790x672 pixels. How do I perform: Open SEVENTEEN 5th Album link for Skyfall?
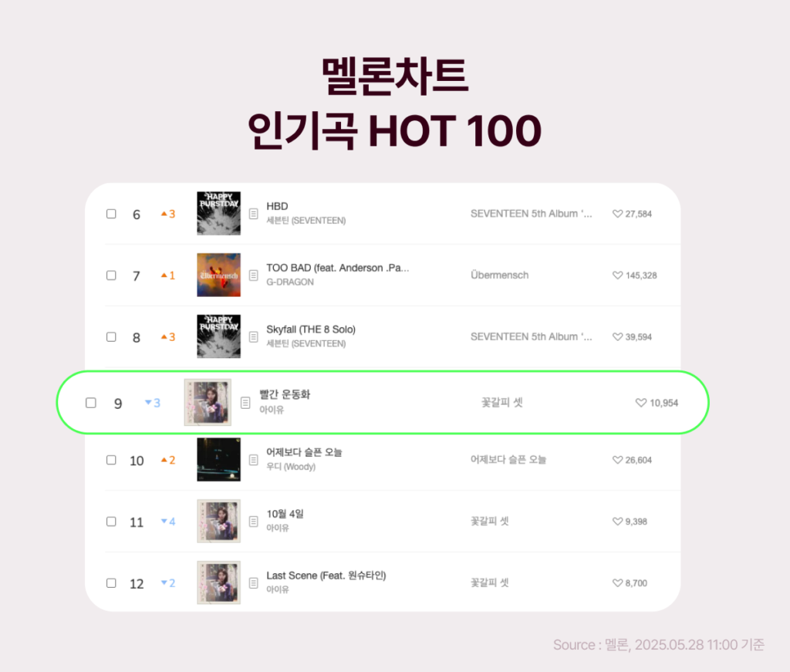pyautogui.click(x=531, y=336)
